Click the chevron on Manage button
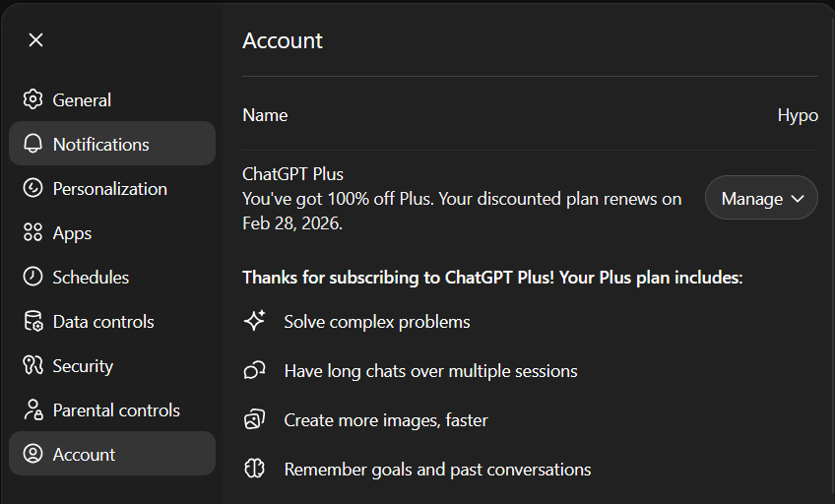Screen dimensions: 835x504 click(x=798, y=198)
